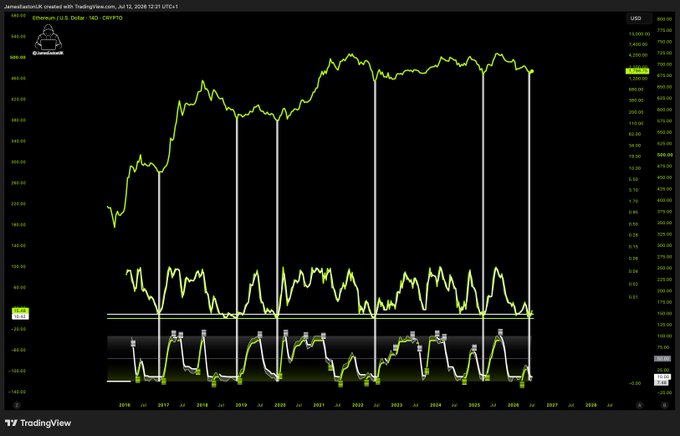Click the gray 50.00 label on the right scale
This screenshot has width=680, height=436.
click(x=662, y=359)
